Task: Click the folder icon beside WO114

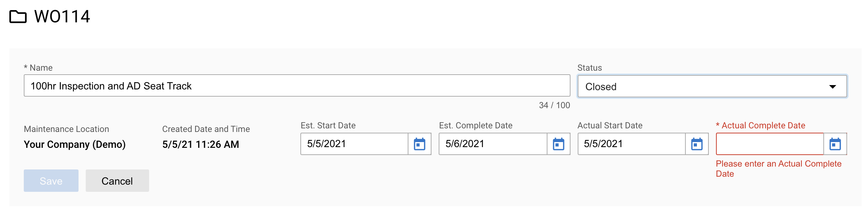Action: pos(18,17)
